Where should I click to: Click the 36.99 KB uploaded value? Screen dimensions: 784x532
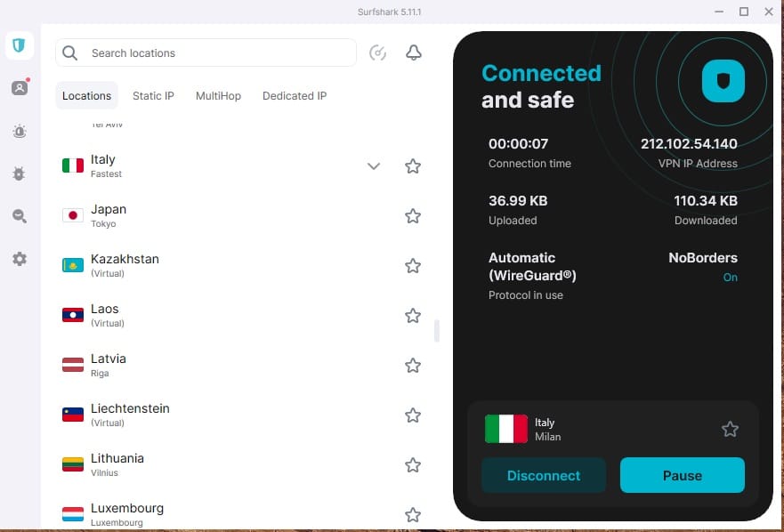[518, 201]
